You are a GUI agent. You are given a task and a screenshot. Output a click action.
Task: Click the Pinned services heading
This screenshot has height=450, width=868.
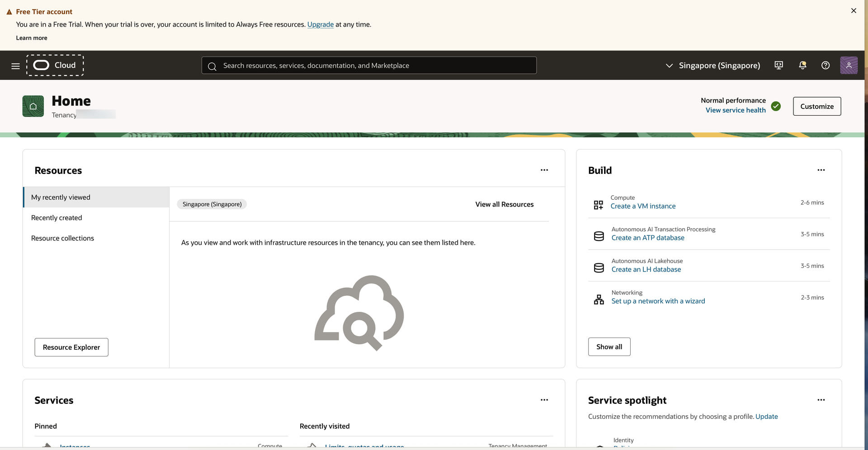click(46, 426)
